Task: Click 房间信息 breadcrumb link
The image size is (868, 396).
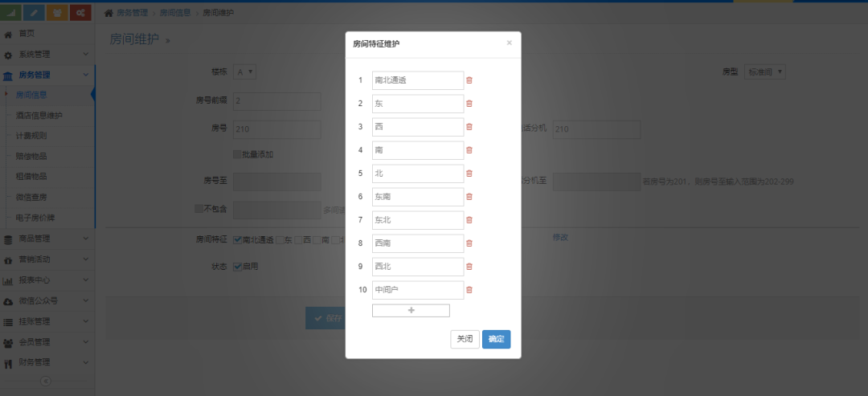Action: [x=175, y=13]
